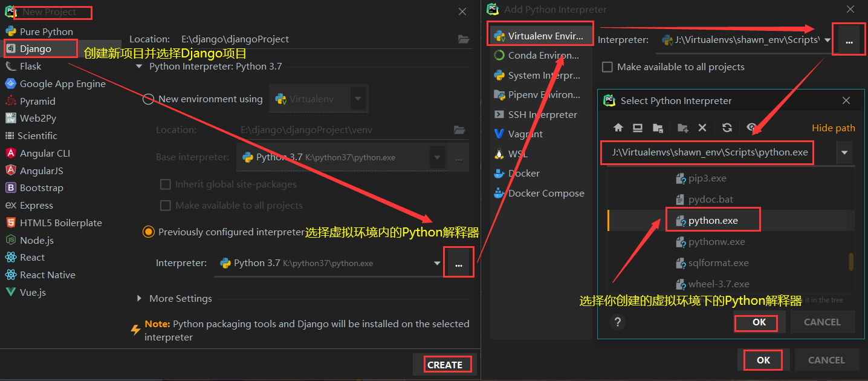Select the Django project type
This screenshot has width=868, height=381.
pyautogui.click(x=36, y=48)
